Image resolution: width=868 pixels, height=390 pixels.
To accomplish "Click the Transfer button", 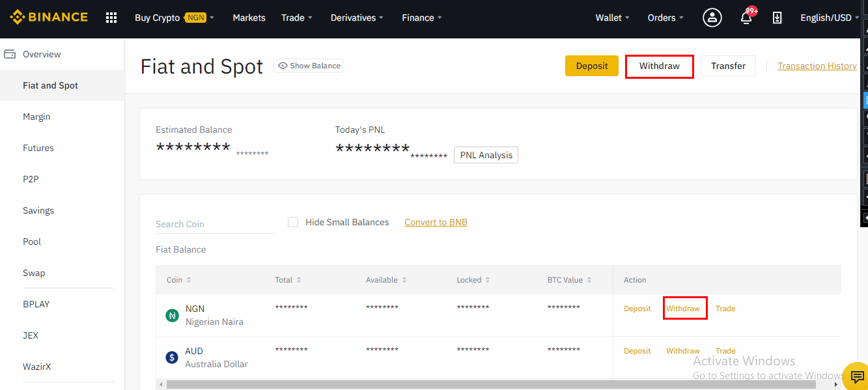I will pos(728,66).
